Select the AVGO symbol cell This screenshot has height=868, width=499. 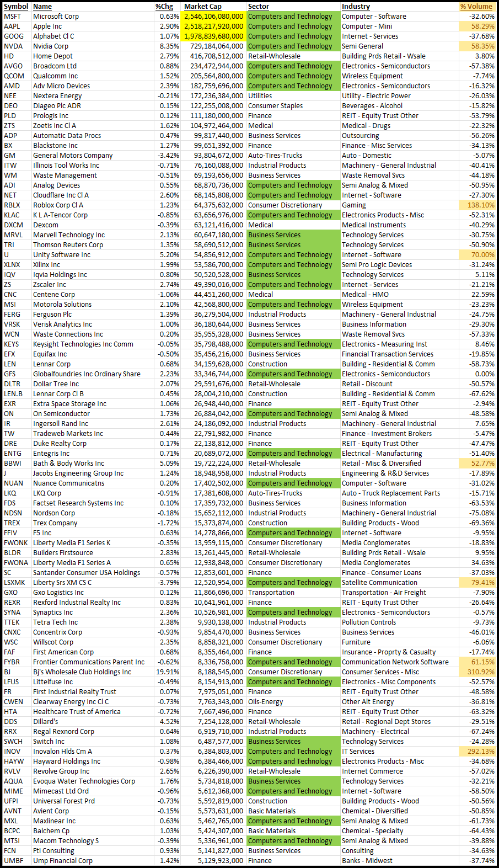tap(13, 66)
